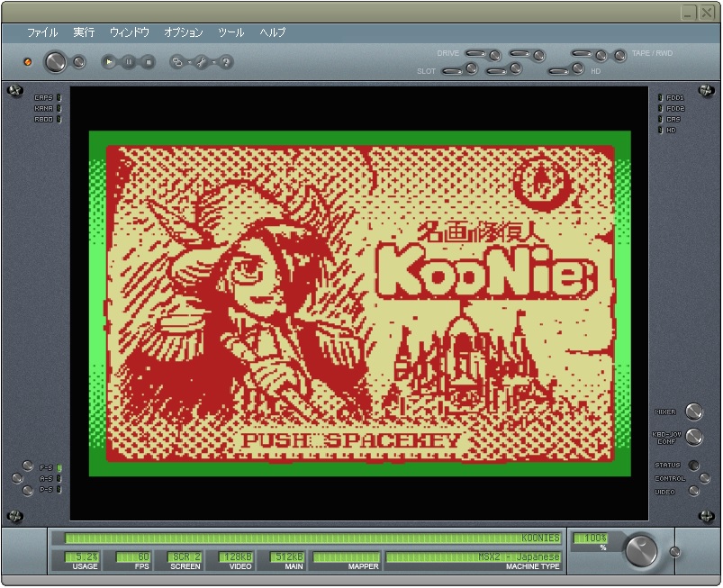Click the question mark help icon
The image size is (723, 588).
point(225,62)
